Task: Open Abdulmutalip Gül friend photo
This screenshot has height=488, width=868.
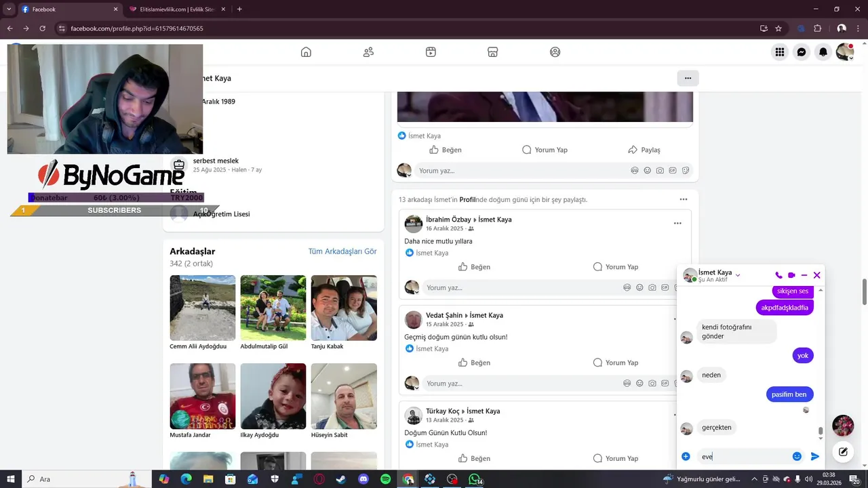Action: click(x=273, y=308)
